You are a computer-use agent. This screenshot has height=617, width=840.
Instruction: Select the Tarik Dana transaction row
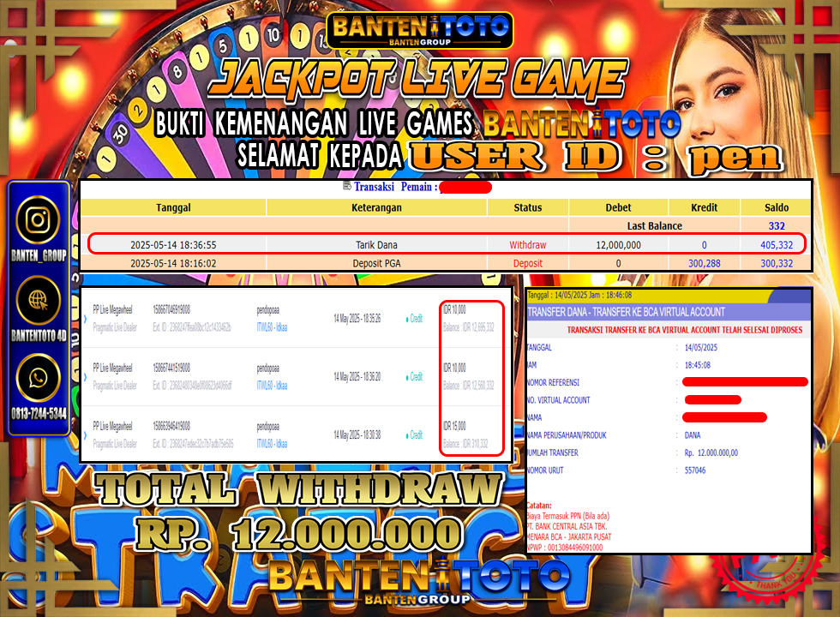coord(376,245)
